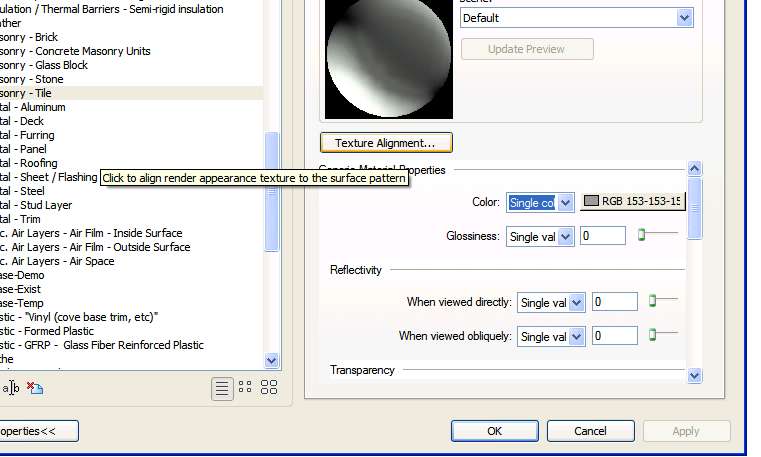This screenshot has width=761, height=457.
Task: Select 'Metal - Sheet / Flashing' material
Action: (49, 178)
